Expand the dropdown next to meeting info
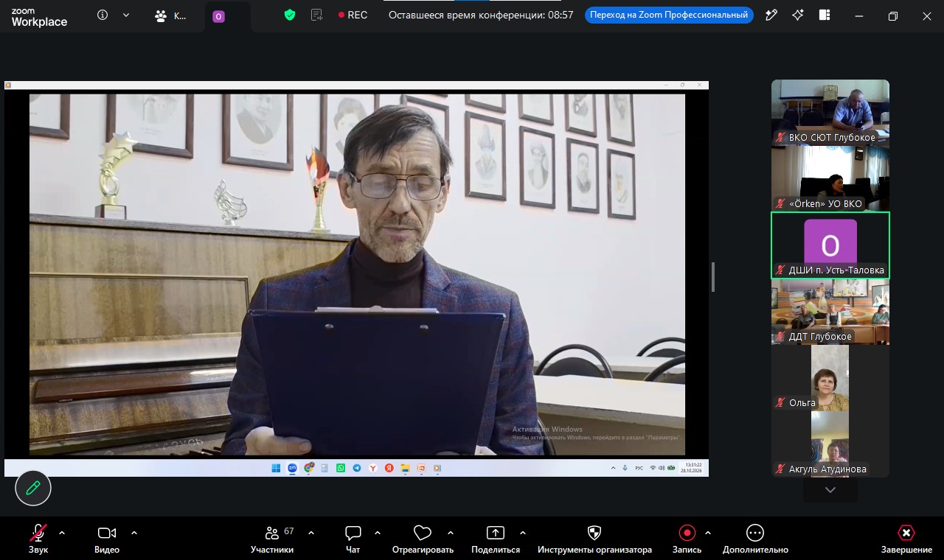This screenshot has width=944, height=560. pos(126,15)
